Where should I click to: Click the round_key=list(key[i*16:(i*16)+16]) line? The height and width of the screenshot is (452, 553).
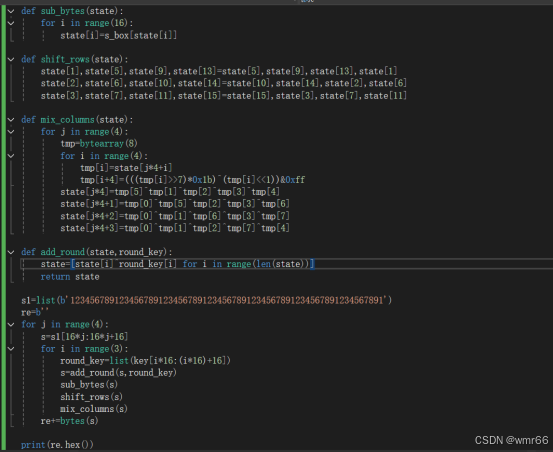[x=145, y=361]
